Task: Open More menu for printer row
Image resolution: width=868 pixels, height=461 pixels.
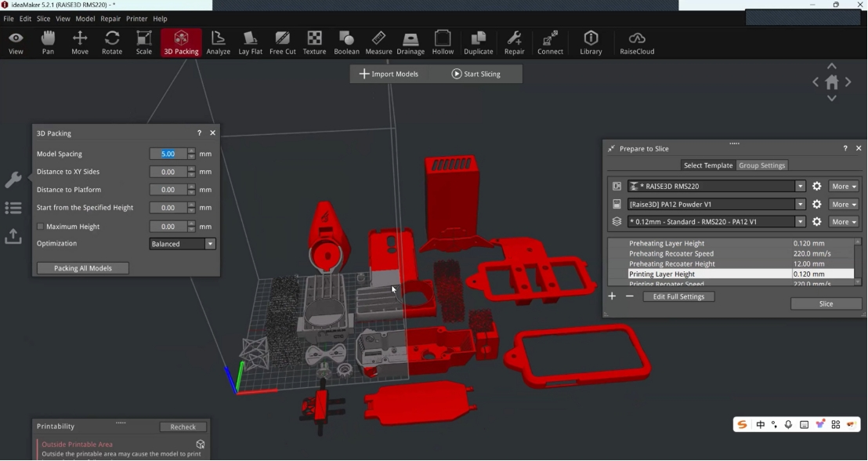Action: tap(844, 186)
